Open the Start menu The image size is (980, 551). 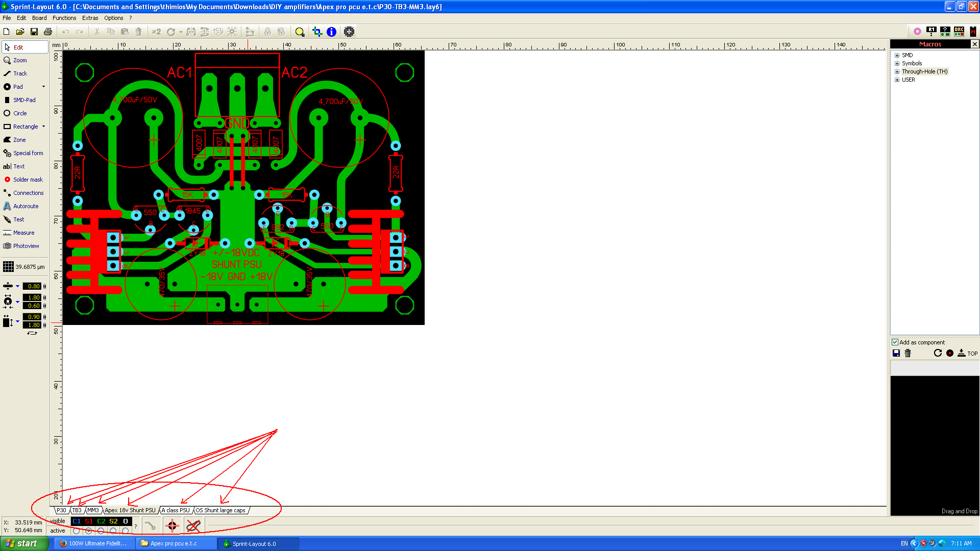(x=24, y=543)
